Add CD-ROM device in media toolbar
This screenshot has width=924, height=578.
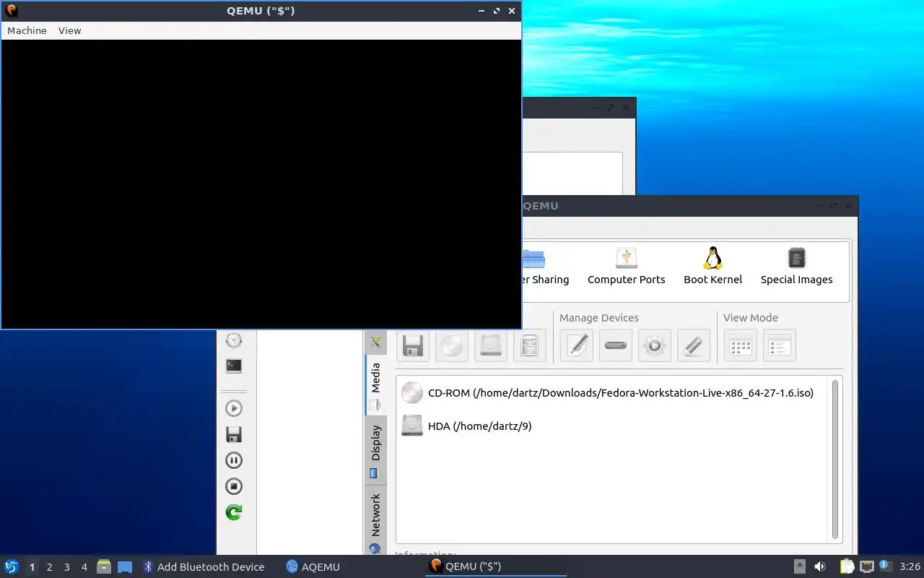coord(452,345)
